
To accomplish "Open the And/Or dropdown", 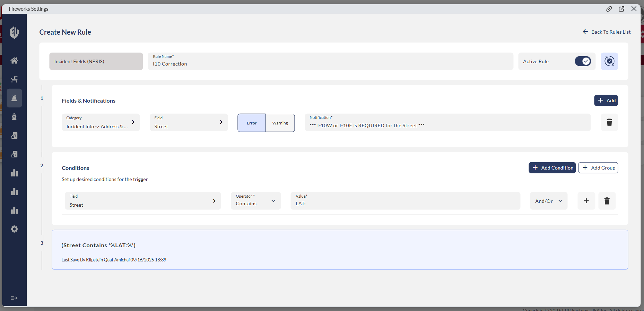I will (548, 201).
